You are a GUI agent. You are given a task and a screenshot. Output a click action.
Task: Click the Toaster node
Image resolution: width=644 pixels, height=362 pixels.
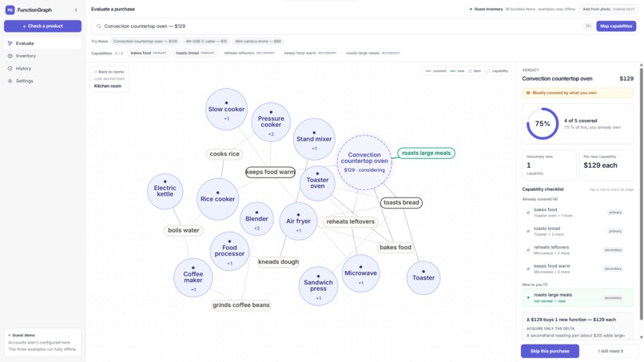click(x=423, y=278)
